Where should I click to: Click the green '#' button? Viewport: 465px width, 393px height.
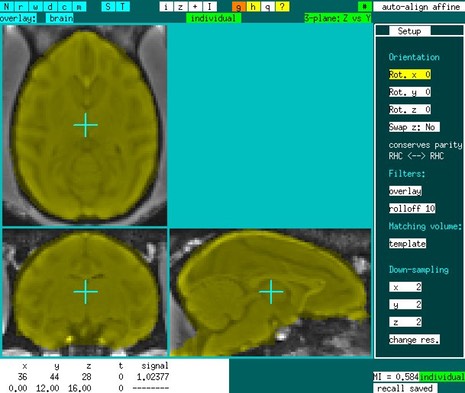coord(365,7)
